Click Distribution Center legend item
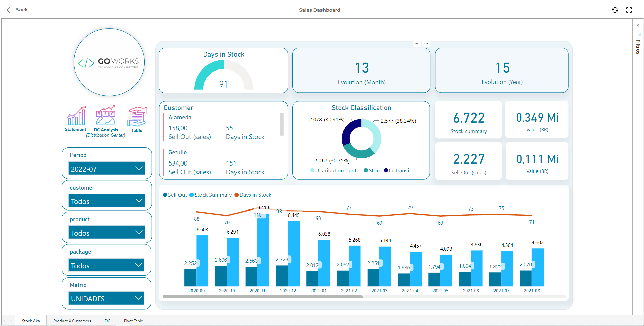Viewport: 644px width, 326px height. (336, 171)
